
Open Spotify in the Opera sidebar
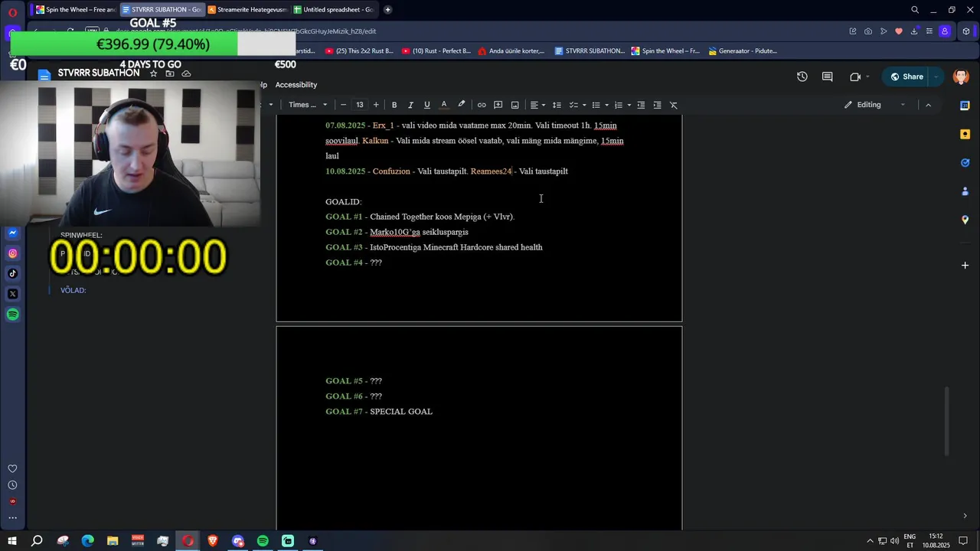click(x=12, y=315)
